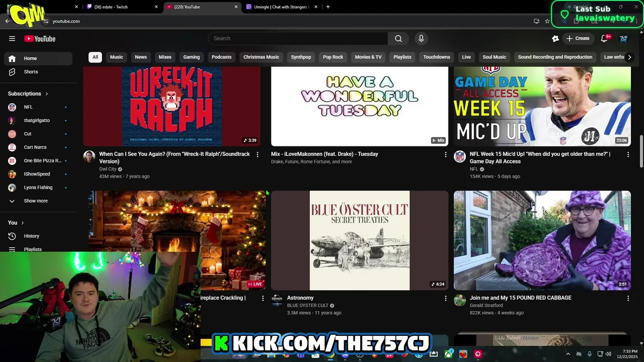Start voice search with microphone
The width and height of the screenshot is (644, 362).
coord(421,39)
